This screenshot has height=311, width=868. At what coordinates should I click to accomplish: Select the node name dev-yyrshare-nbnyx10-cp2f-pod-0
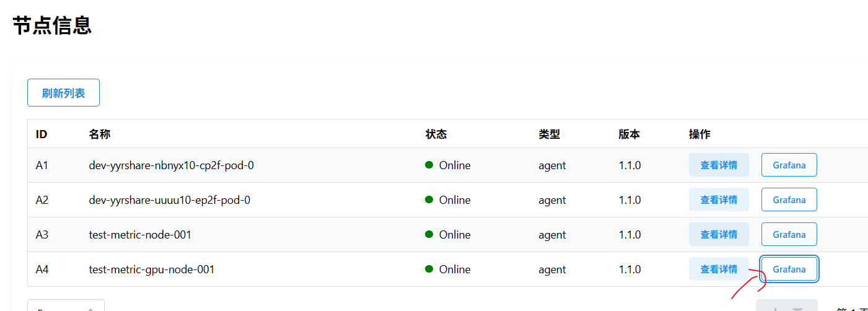pyautogui.click(x=172, y=165)
